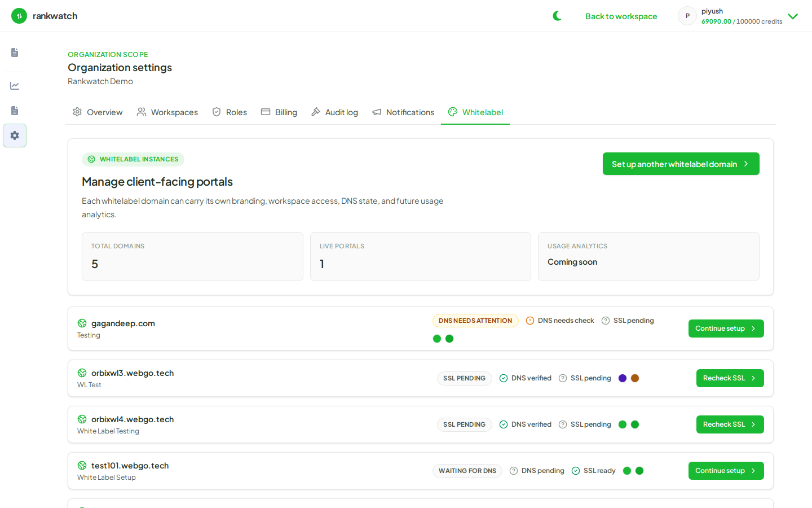Image resolution: width=812 pixels, height=508 pixels.
Task: Click the Overview gear icon
Action: point(77,112)
